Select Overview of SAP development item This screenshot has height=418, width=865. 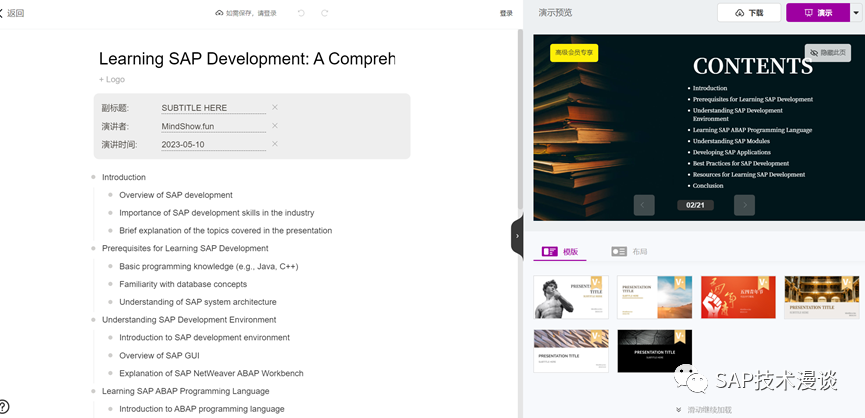coord(176,195)
